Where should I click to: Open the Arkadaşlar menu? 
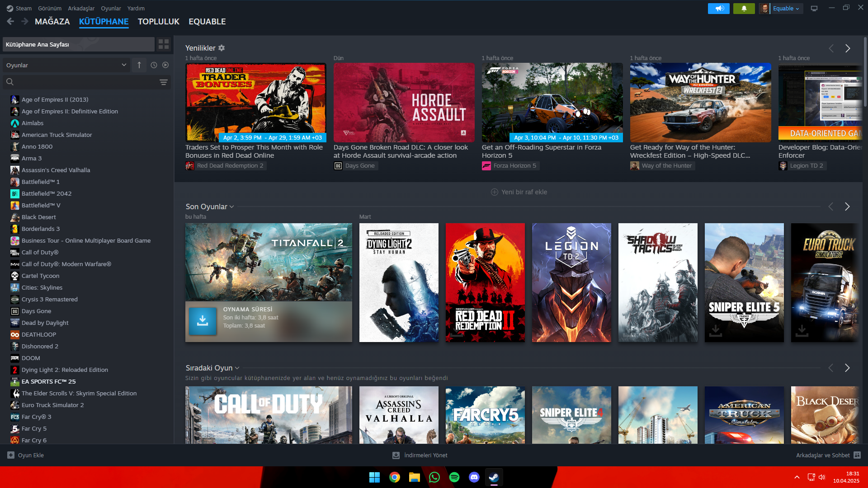coord(81,9)
